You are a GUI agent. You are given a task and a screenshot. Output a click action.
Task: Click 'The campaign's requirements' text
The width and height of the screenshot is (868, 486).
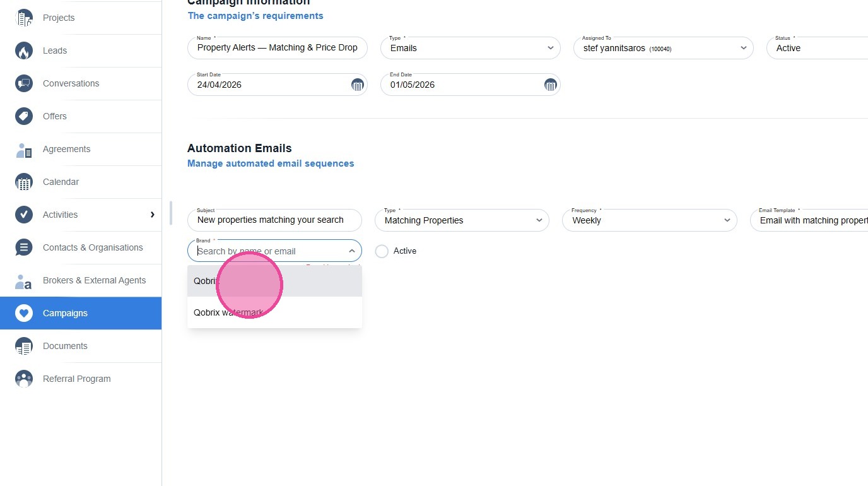coord(255,16)
